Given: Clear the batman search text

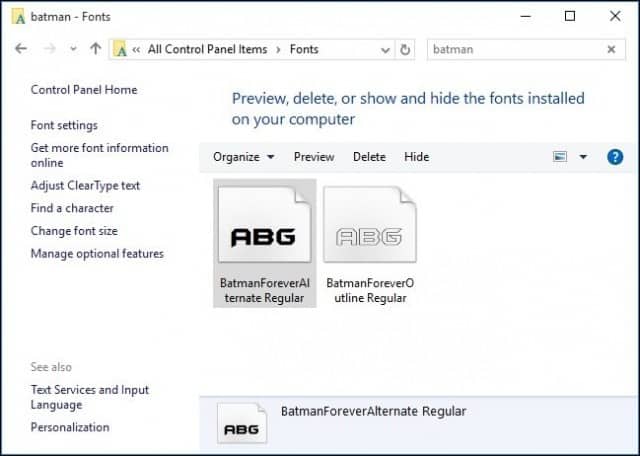Looking at the screenshot, I should (x=611, y=49).
